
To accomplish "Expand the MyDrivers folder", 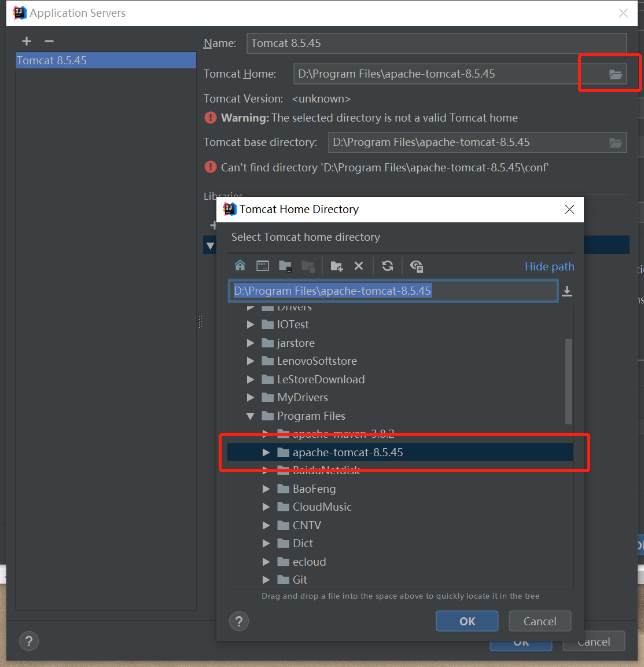I will pyautogui.click(x=251, y=398).
